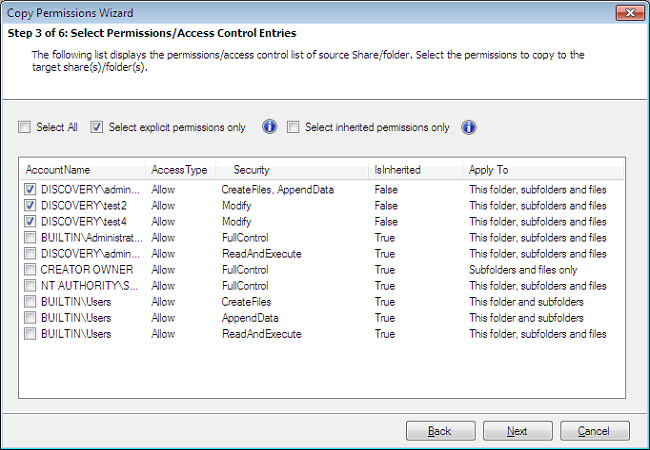Check BUILTIN\Users CreateFiles entry
The width and height of the screenshot is (650, 450).
[30, 302]
